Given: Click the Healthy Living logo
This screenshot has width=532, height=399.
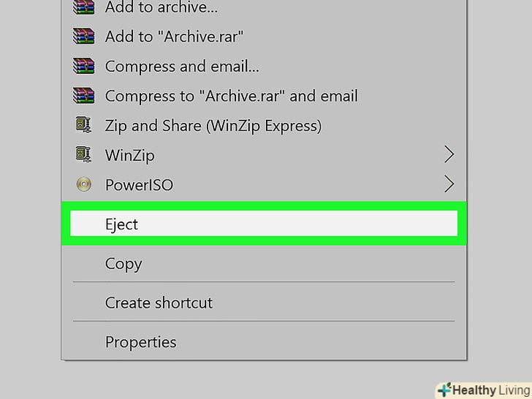Looking at the screenshot, I should [x=482, y=390].
